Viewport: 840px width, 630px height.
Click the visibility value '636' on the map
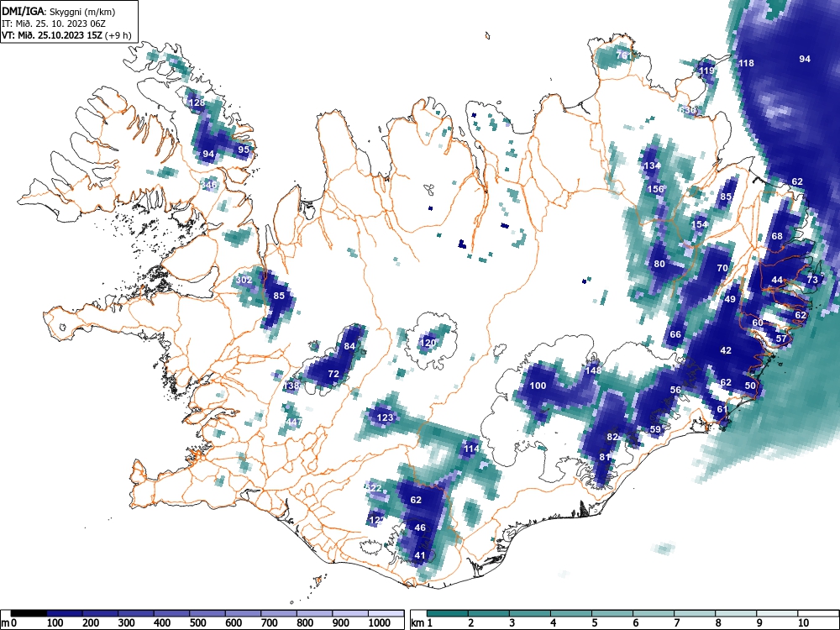[x=688, y=110]
